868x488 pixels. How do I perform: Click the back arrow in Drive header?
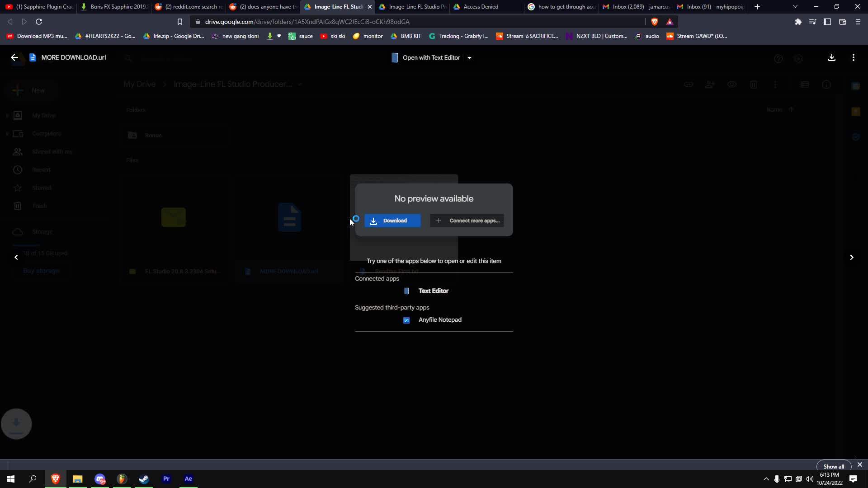click(x=14, y=57)
